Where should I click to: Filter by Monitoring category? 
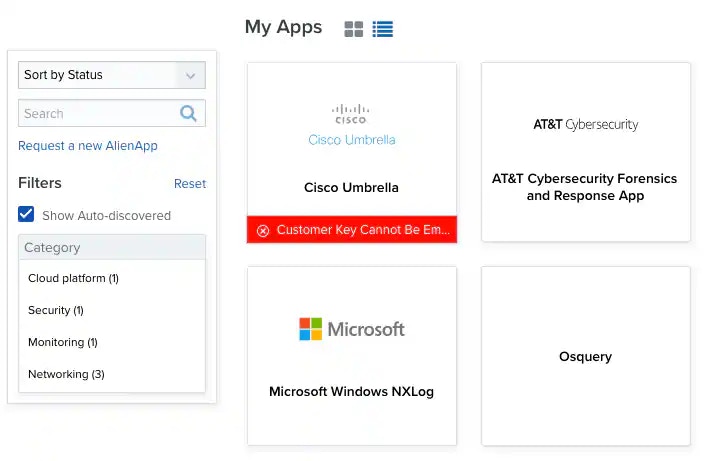(x=63, y=342)
